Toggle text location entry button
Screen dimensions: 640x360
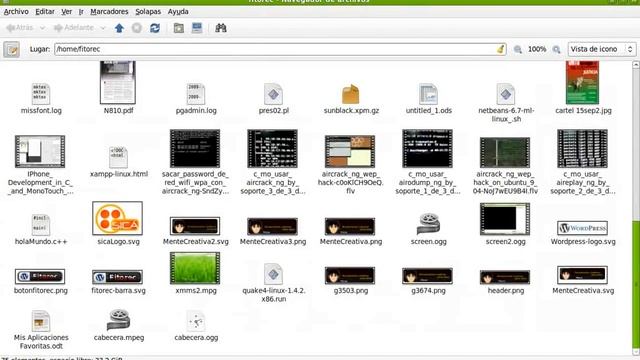(x=11, y=49)
